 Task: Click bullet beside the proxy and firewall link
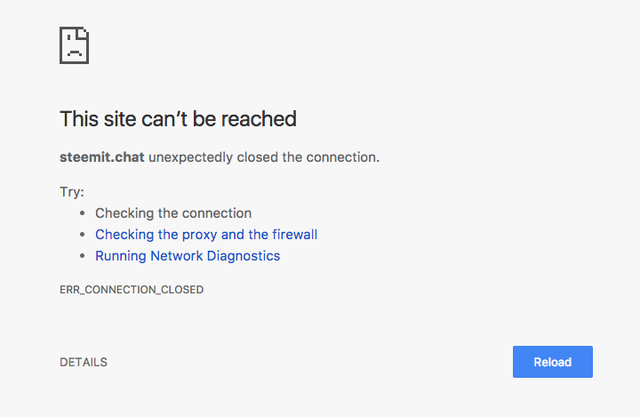click(83, 235)
